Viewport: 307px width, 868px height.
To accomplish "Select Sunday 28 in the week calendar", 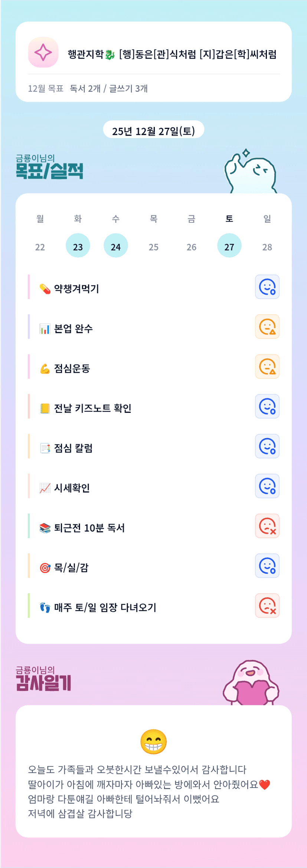I will pyautogui.click(x=267, y=247).
